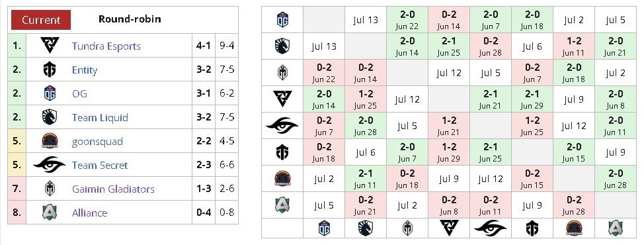This screenshot has width=644, height=245.
Task: Click Team Liquid logo in crosstable bottom row
Action: pos(366,228)
